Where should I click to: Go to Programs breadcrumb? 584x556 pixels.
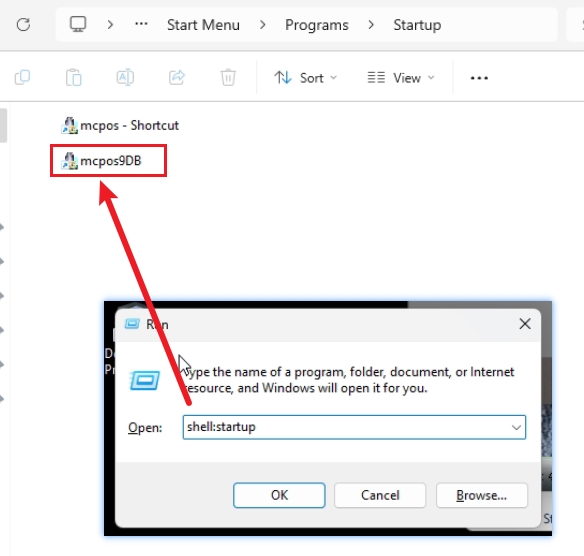tap(317, 25)
